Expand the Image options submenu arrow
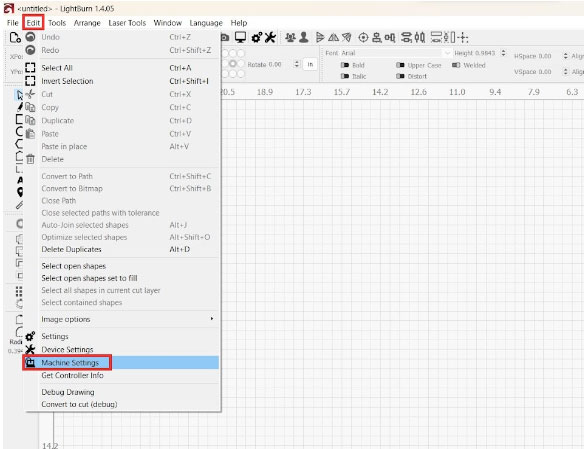 [x=212, y=319]
